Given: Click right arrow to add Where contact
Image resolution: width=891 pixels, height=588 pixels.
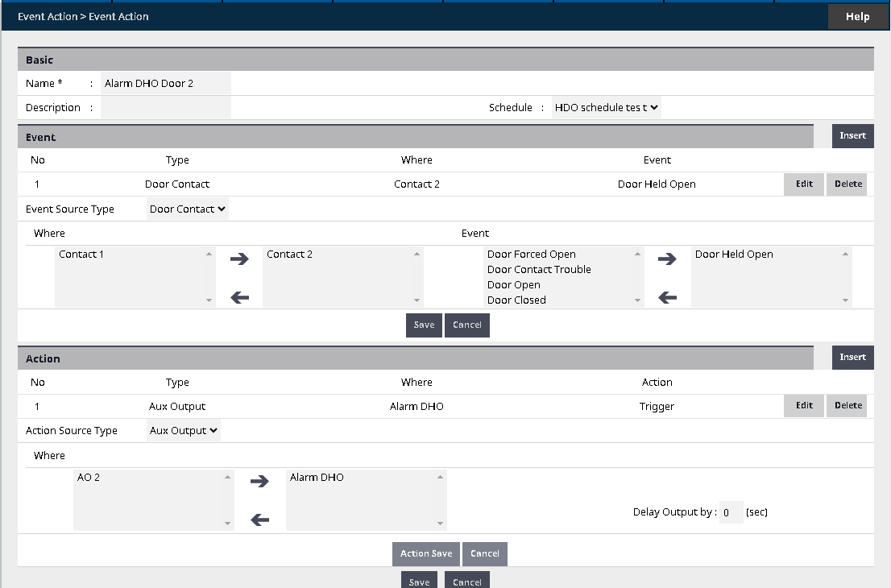Looking at the screenshot, I should click(x=239, y=259).
